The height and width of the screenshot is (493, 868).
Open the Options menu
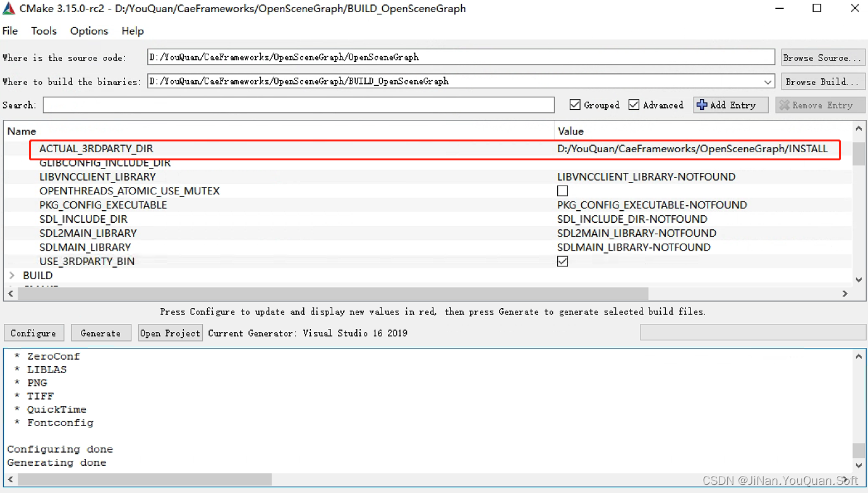point(89,31)
